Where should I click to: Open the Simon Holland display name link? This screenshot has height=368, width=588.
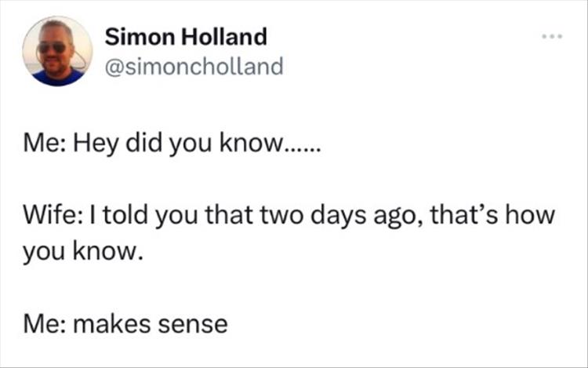[x=185, y=36]
